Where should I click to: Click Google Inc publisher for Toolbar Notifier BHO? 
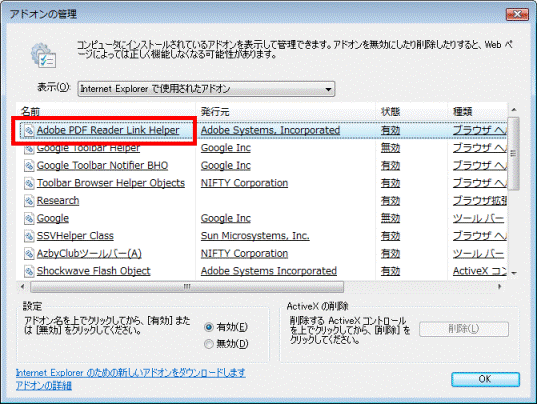(226, 166)
